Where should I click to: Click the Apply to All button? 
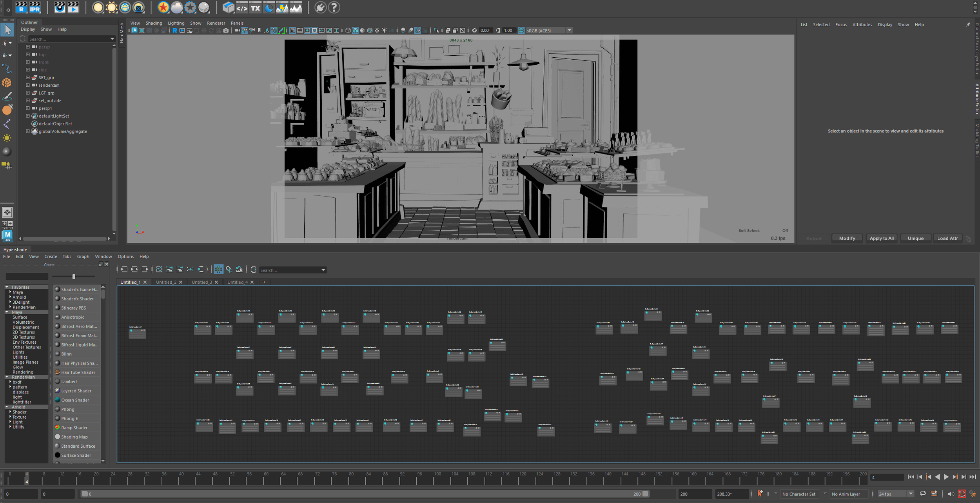(x=881, y=238)
